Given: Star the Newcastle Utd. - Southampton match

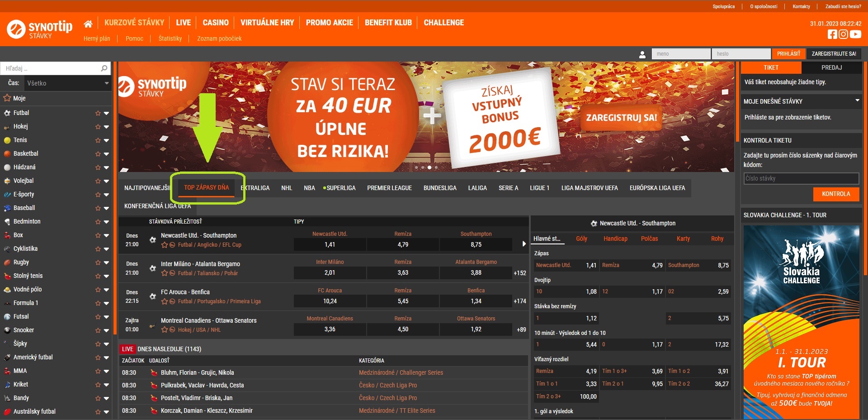Looking at the screenshot, I should click(165, 245).
